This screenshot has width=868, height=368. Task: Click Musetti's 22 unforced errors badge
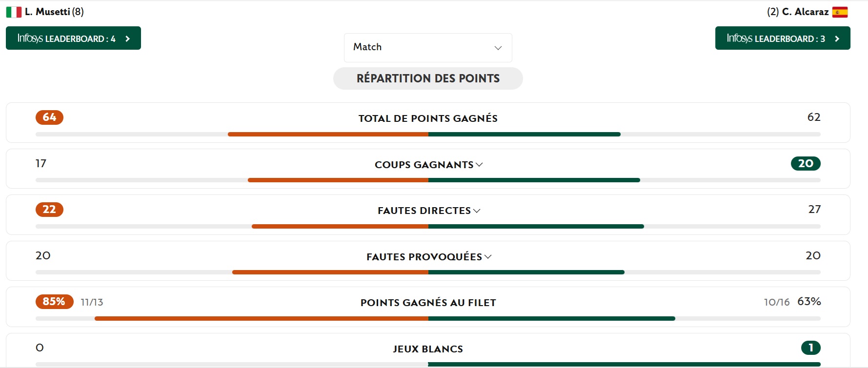49,210
